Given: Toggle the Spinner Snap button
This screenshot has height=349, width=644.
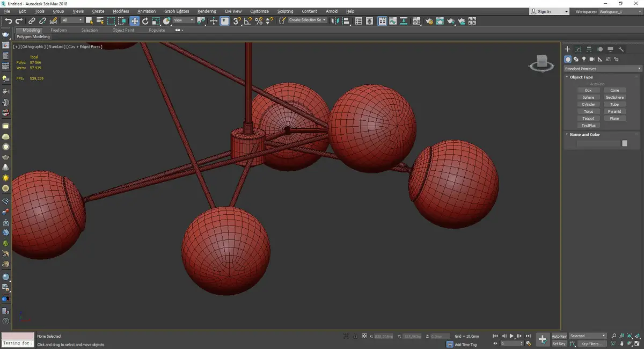Looking at the screenshot, I should pyautogui.click(x=270, y=21).
